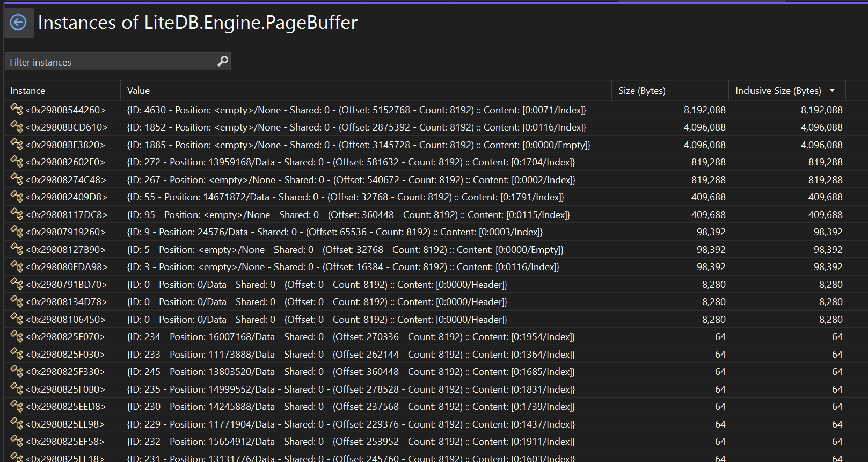This screenshot has width=868, height=462.
Task: Click Size cell 409,688 in ID 55 row
Action: (x=708, y=197)
